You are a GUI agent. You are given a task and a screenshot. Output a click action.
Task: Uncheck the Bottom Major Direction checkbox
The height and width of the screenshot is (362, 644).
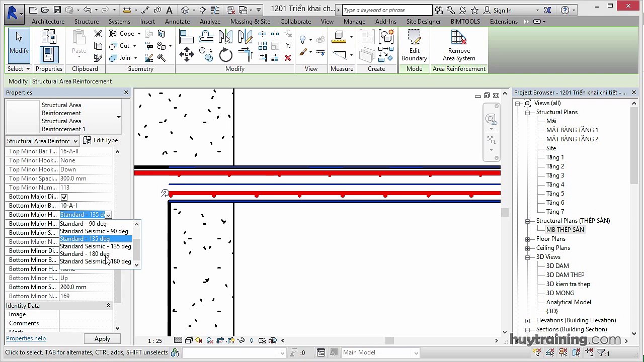point(64,197)
